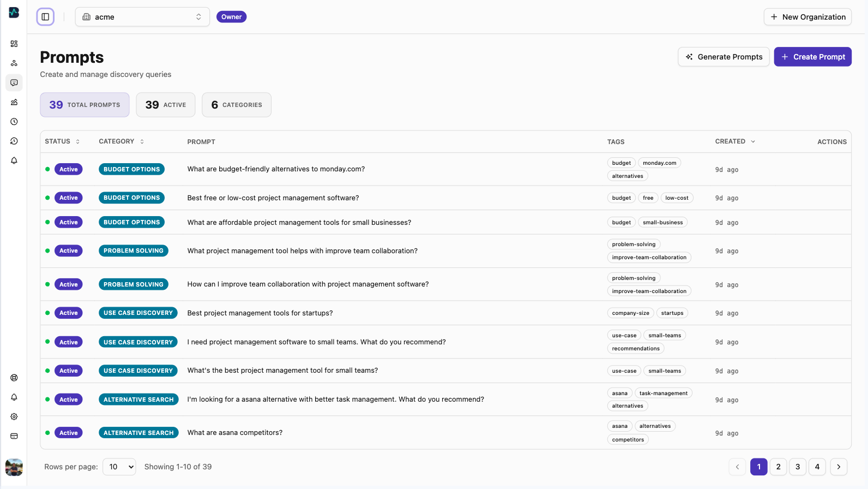This screenshot has height=489, width=868.
Task: Click current page 1 button
Action: 759,467
